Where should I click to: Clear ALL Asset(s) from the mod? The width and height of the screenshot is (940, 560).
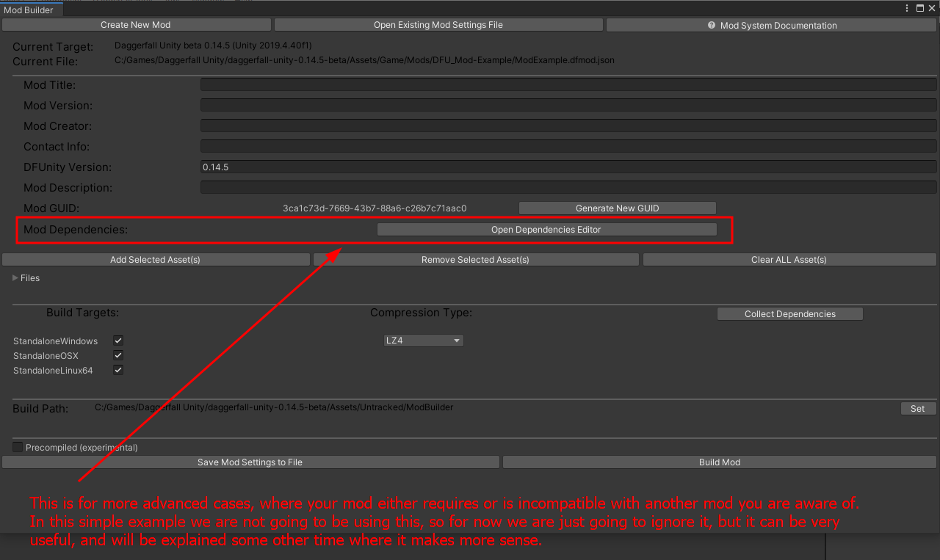tap(789, 260)
